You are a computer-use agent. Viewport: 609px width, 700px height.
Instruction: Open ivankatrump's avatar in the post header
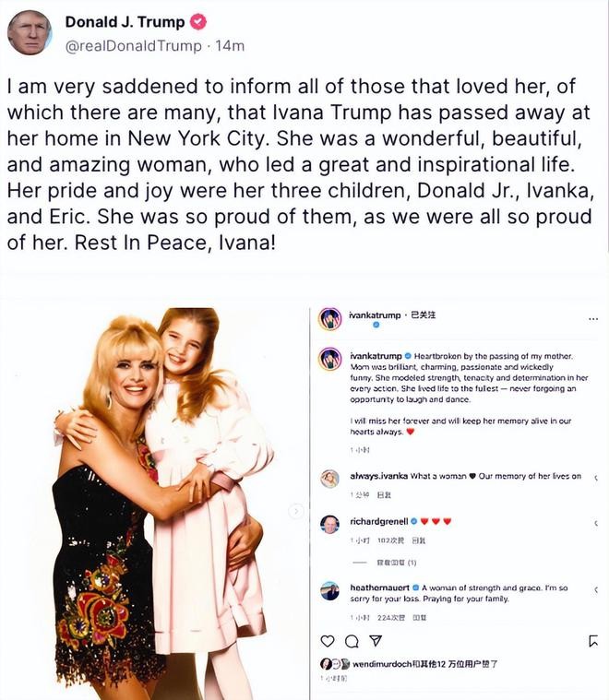(x=329, y=318)
